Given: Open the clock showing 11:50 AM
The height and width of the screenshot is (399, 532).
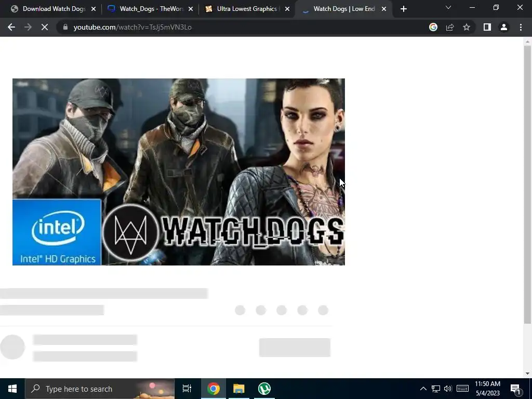Looking at the screenshot, I should (487, 389).
